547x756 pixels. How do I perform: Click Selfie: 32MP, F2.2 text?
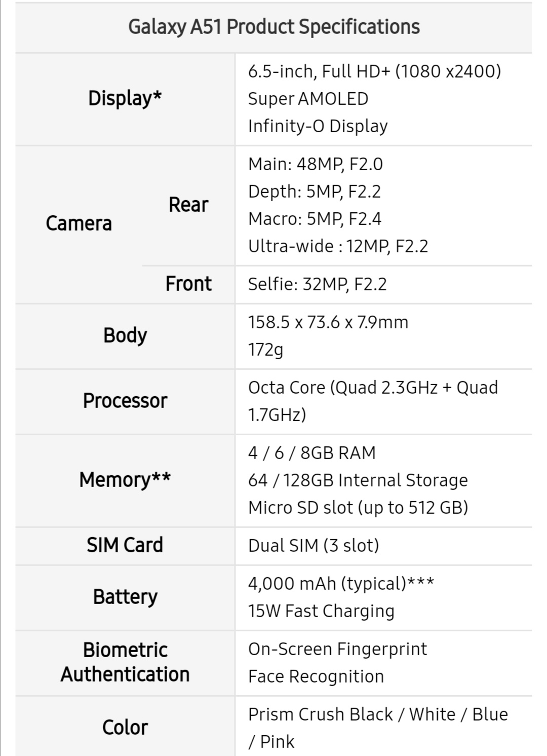[318, 284]
